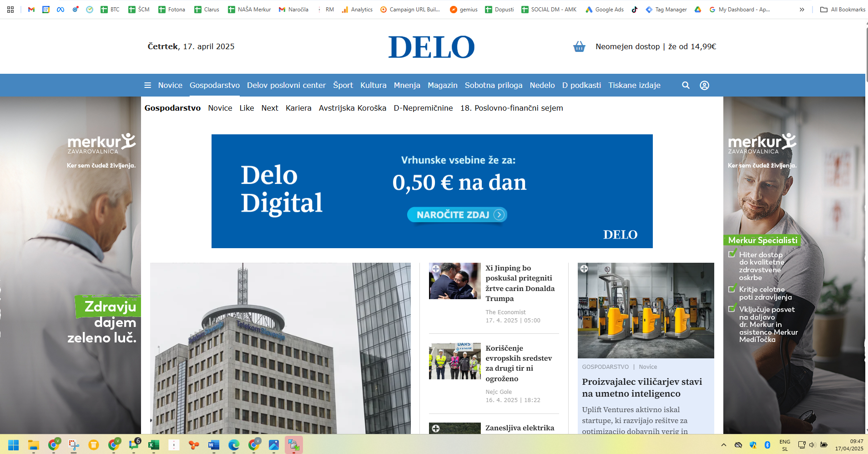Open Excel from the Windows taskbar

[x=154, y=445]
